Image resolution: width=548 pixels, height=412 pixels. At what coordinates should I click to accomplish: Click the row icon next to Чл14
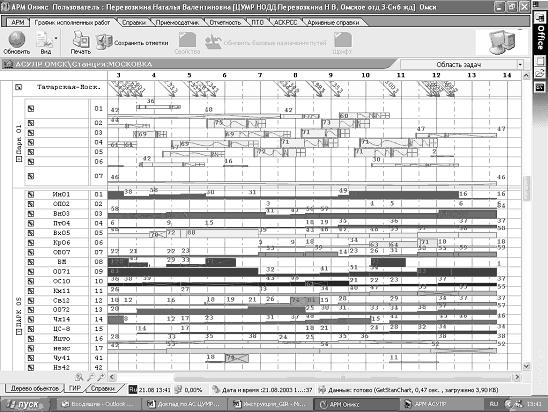click(x=31, y=319)
